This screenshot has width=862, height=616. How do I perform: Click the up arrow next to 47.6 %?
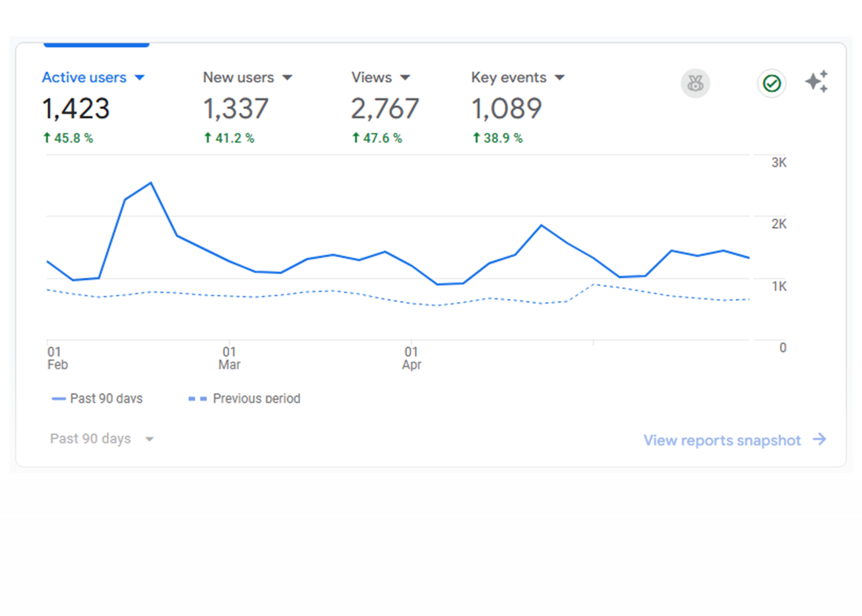356,137
